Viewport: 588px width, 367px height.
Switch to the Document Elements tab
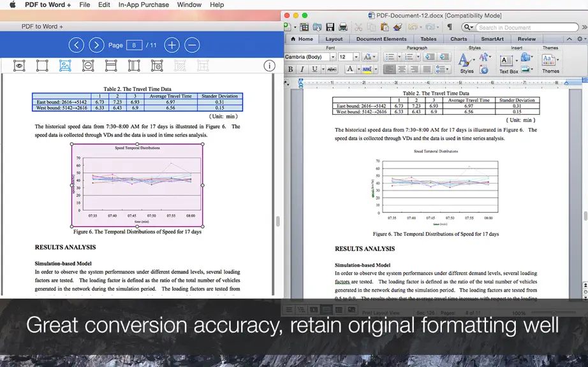[x=381, y=39]
